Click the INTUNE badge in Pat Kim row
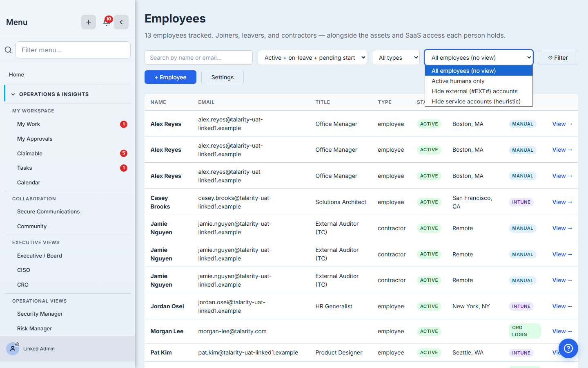 (521, 353)
